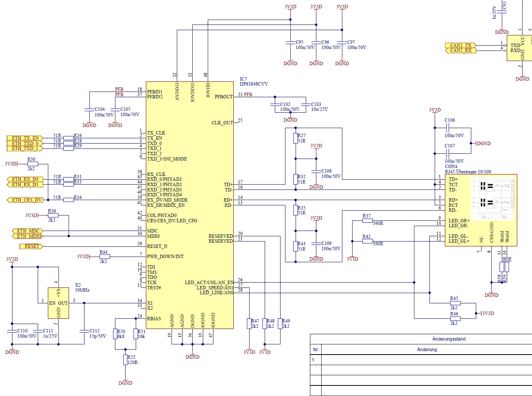Select resistor R42 designator
The width and height of the screenshot is (532, 396).
tap(366, 237)
